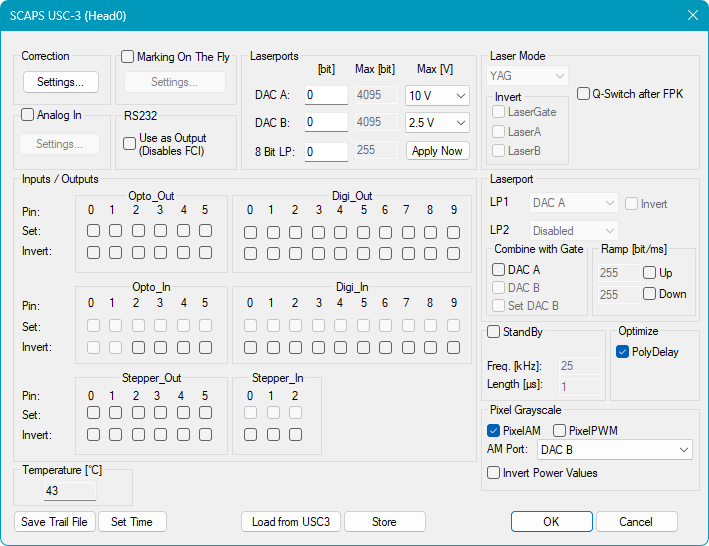709x546 pixels.
Task: Click the Temperature [°C] value field
Action: coord(70,491)
